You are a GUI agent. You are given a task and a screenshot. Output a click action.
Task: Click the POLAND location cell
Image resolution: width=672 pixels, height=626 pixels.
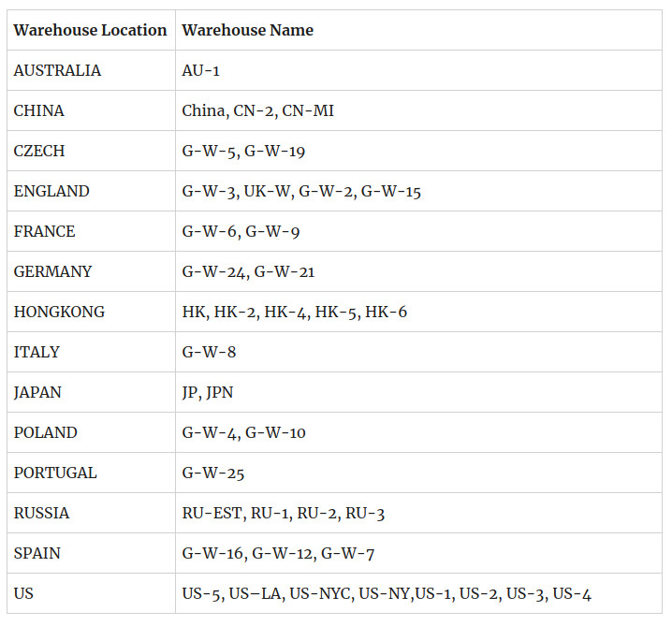click(x=91, y=432)
